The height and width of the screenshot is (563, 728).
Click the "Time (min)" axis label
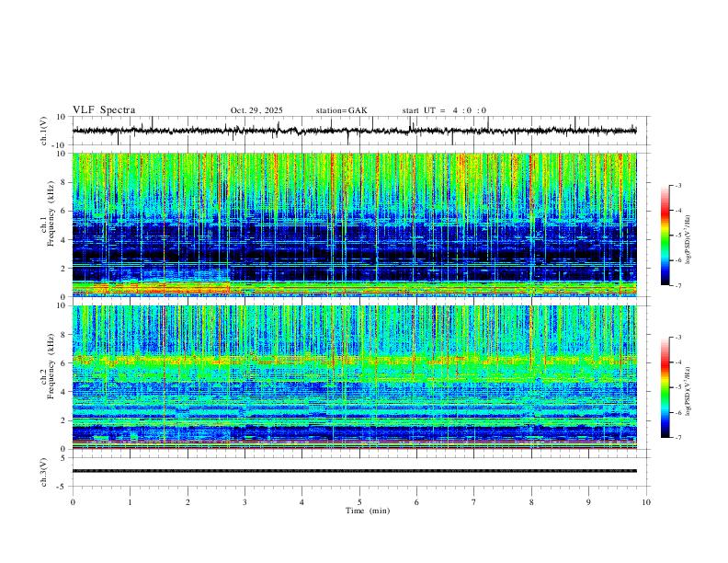click(368, 511)
